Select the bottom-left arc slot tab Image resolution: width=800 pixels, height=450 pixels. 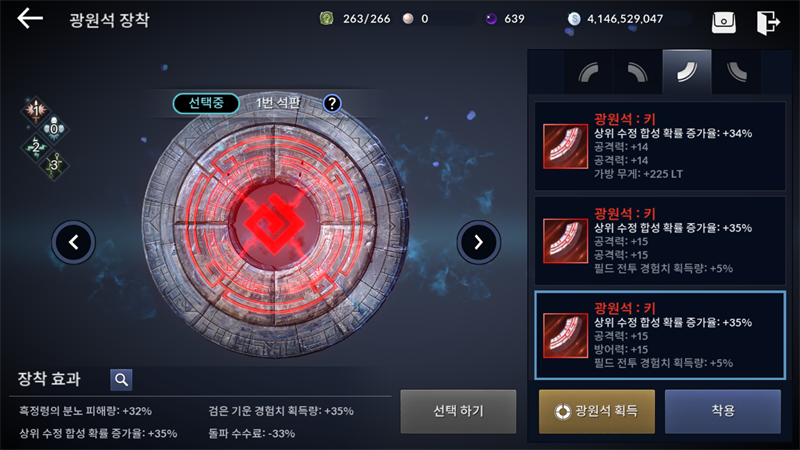pos(736,72)
